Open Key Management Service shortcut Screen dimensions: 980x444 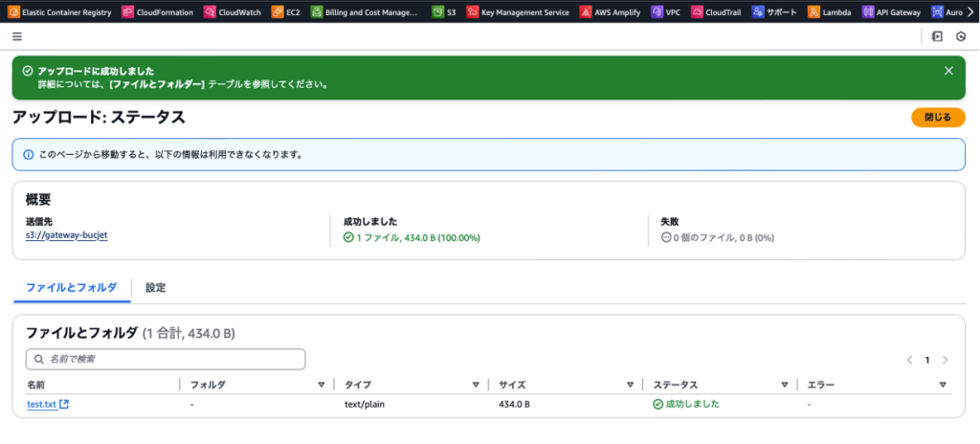point(518,11)
